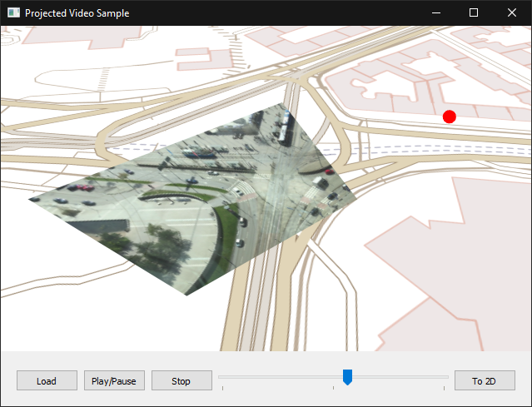
Task: Select the red dot marker on the map
Action: point(450,117)
